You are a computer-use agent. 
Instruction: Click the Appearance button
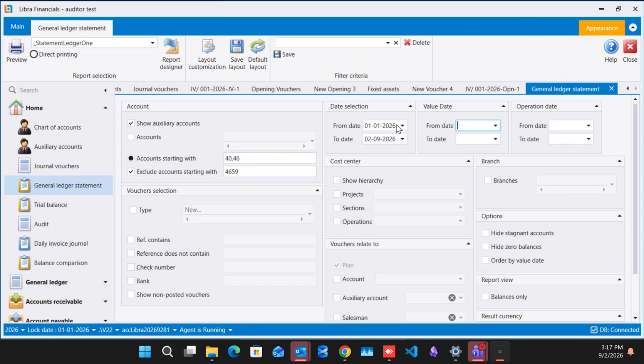[x=602, y=28]
